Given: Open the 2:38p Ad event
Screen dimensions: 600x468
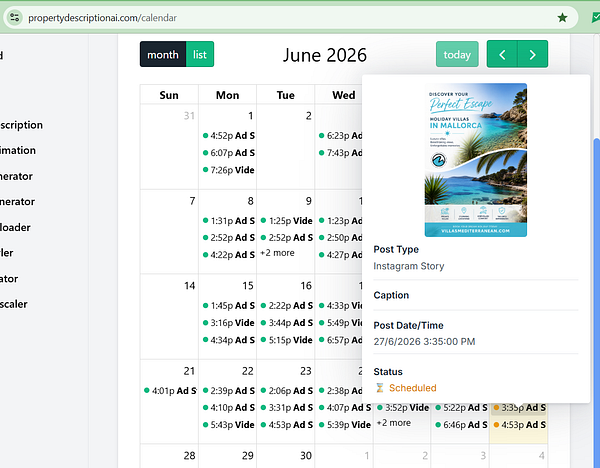Looking at the screenshot, I should coord(340,391).
